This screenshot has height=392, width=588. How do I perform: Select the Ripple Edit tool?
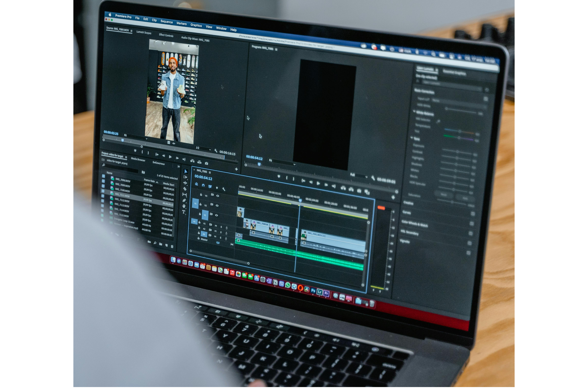pyautogui.click(x=185, y=183)
